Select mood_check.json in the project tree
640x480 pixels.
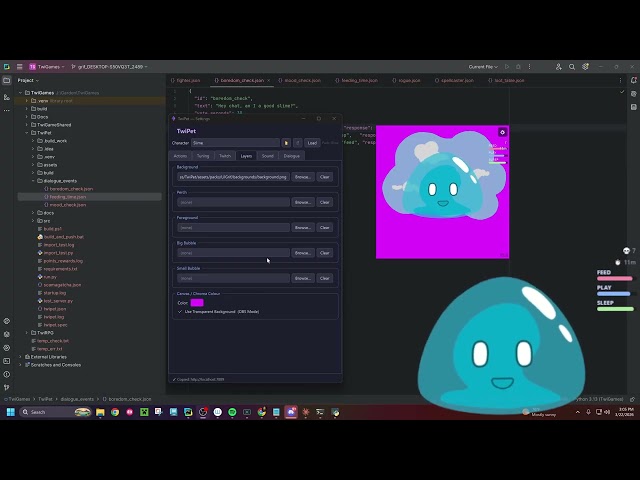(x=67, y=205)
